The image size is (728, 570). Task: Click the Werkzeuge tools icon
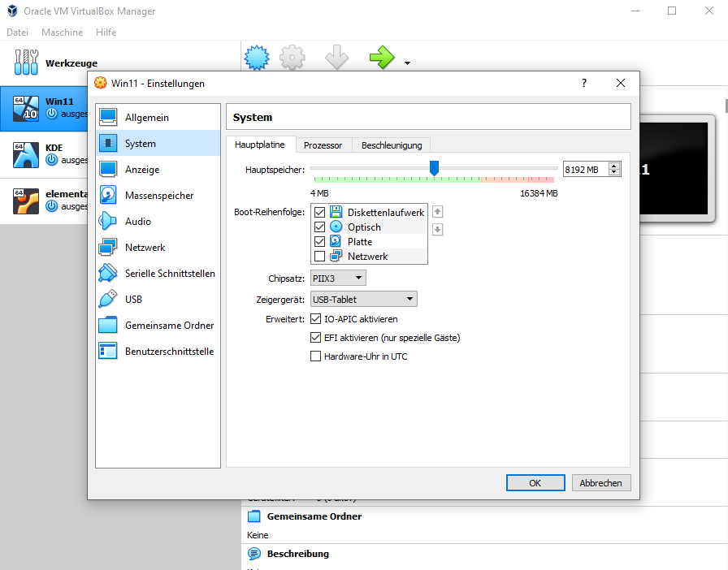pyautogui.click(x=26, y=63)
